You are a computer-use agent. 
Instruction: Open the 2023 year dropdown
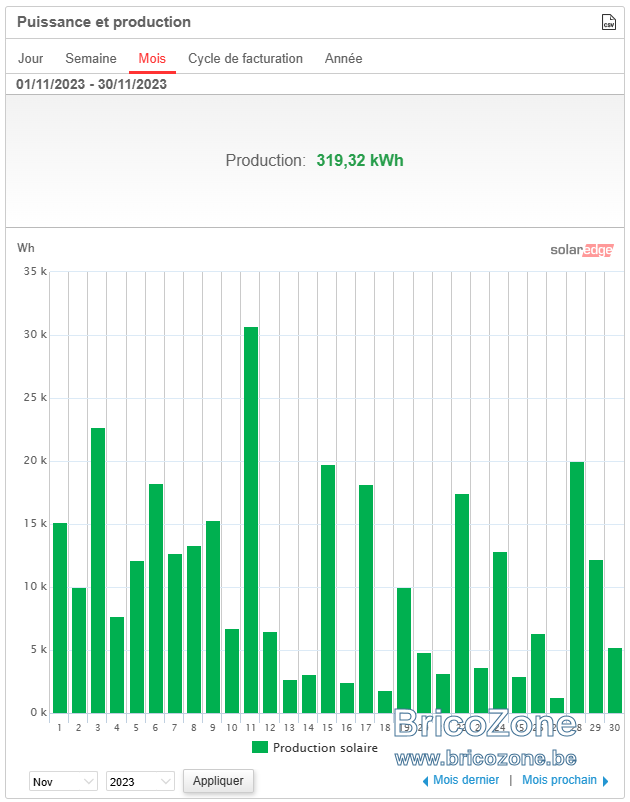click(x=140, y=782)
